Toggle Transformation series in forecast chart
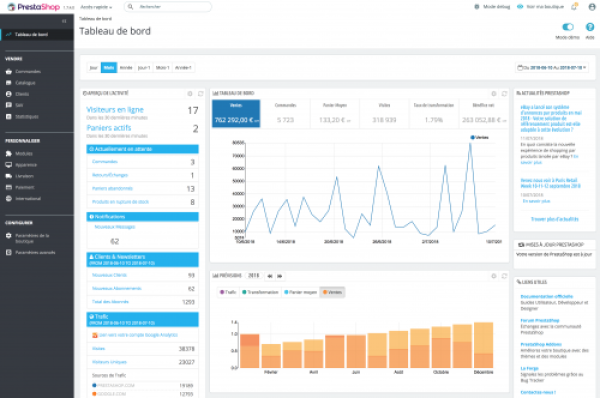Image resolution: width=600 pixels, height=398 pixels. [x=260, y=292]
